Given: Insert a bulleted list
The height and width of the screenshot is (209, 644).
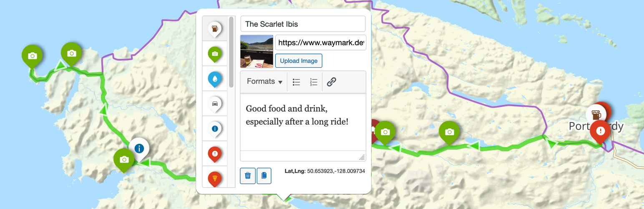Looking at the screenshot, I should pos(297,82).
